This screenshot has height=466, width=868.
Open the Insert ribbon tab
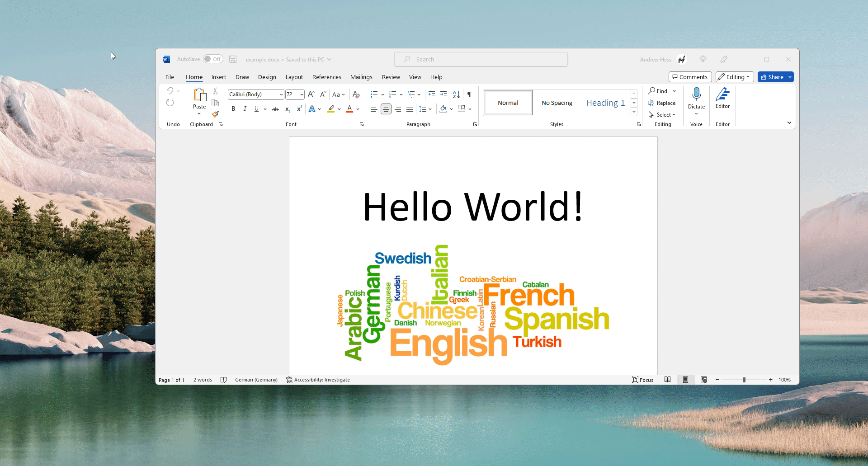[x=218, y=77]
